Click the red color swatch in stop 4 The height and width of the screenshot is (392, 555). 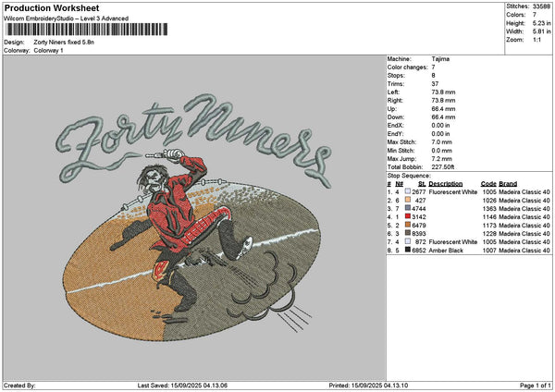(408, 216)
